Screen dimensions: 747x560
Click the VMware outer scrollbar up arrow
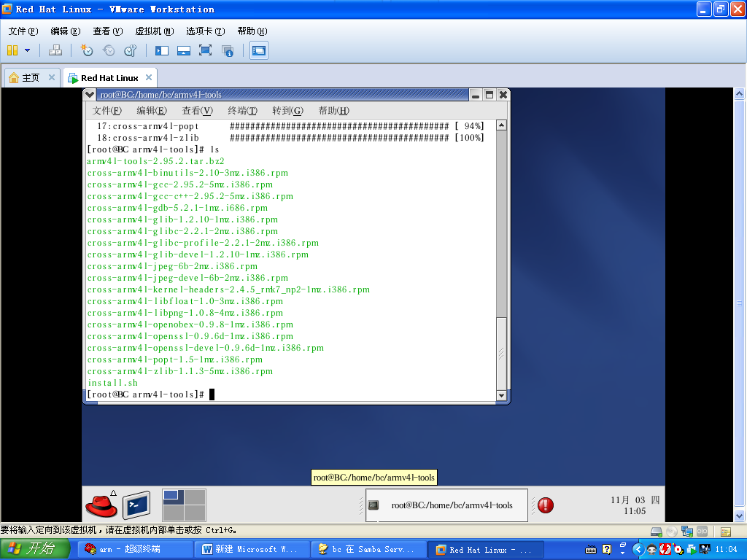pyautogui.click(x=739, y=93)
